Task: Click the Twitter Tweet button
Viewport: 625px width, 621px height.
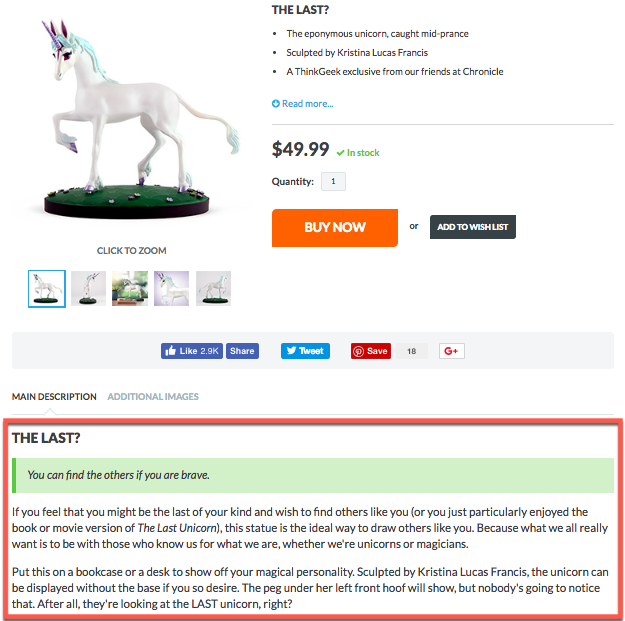Action: click(x=305, y=351)
